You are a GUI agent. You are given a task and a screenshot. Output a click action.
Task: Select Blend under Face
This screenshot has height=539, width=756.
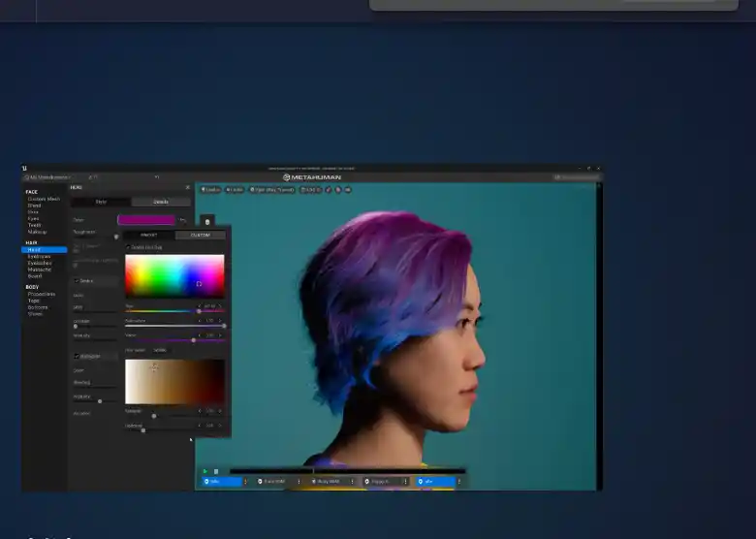tap(34, 206)
